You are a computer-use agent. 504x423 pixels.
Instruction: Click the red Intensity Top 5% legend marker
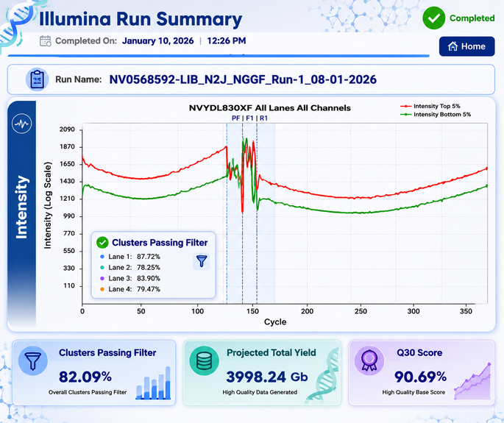[405, 106]
